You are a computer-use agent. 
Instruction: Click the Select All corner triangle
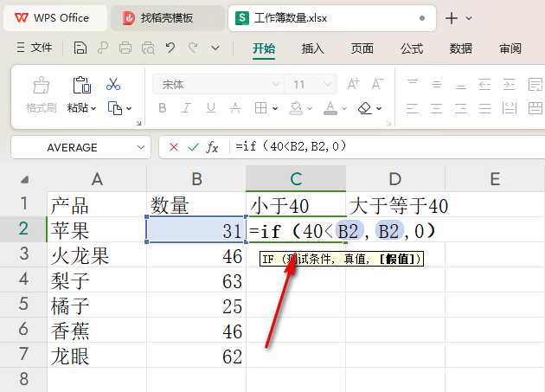point(24,179)
